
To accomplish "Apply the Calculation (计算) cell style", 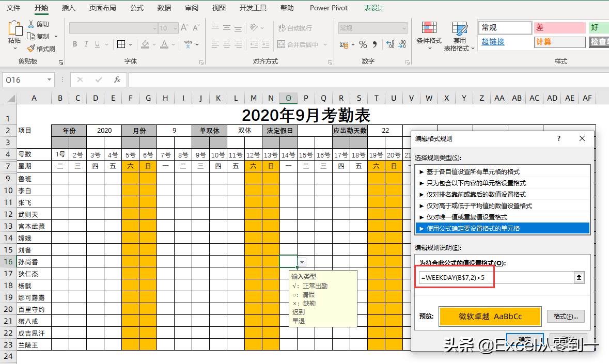I will click(x=560, y=42).
